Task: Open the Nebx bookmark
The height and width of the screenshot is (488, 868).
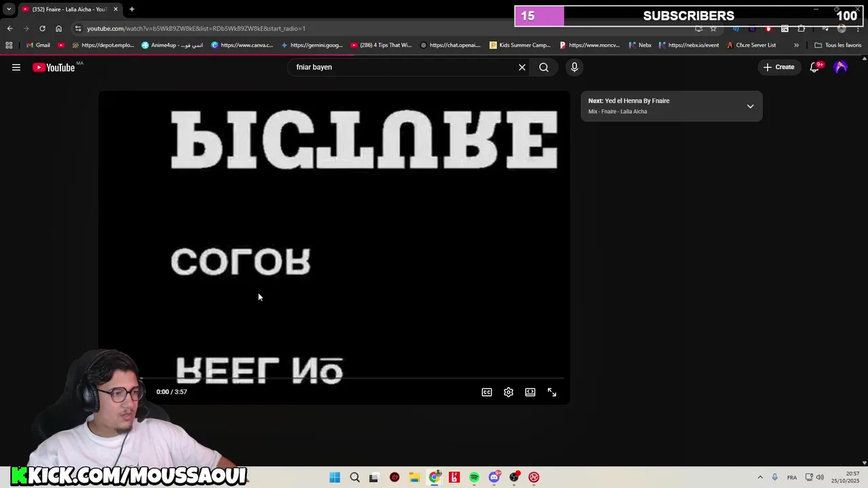Action: click(x=639, y=45)
